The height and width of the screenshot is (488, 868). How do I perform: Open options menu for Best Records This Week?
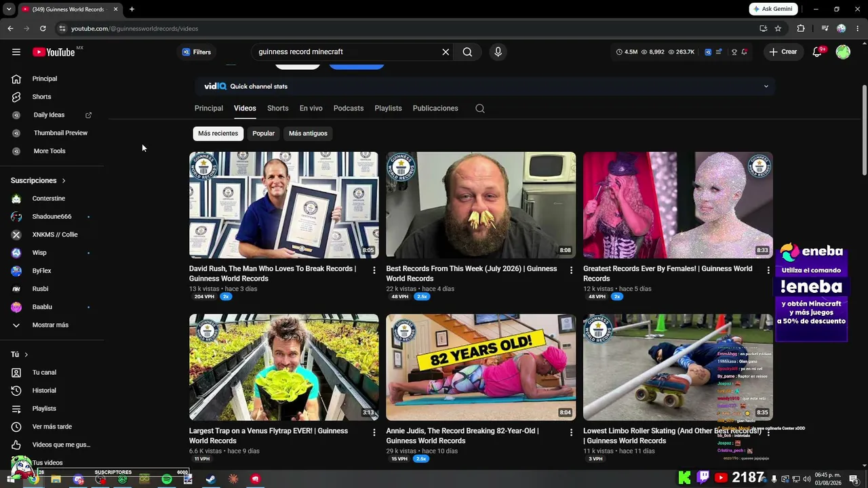[571, 270]
